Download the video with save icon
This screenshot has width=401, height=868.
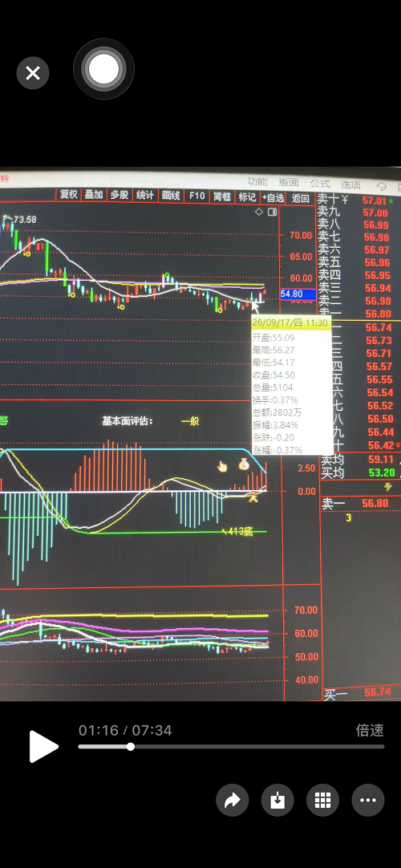point(277,800)
